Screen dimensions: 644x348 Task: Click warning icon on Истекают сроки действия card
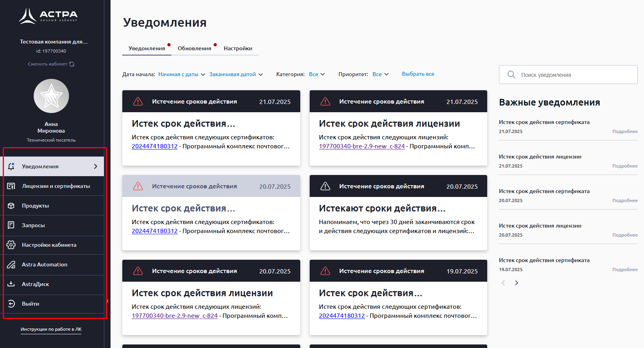[325, 186]
